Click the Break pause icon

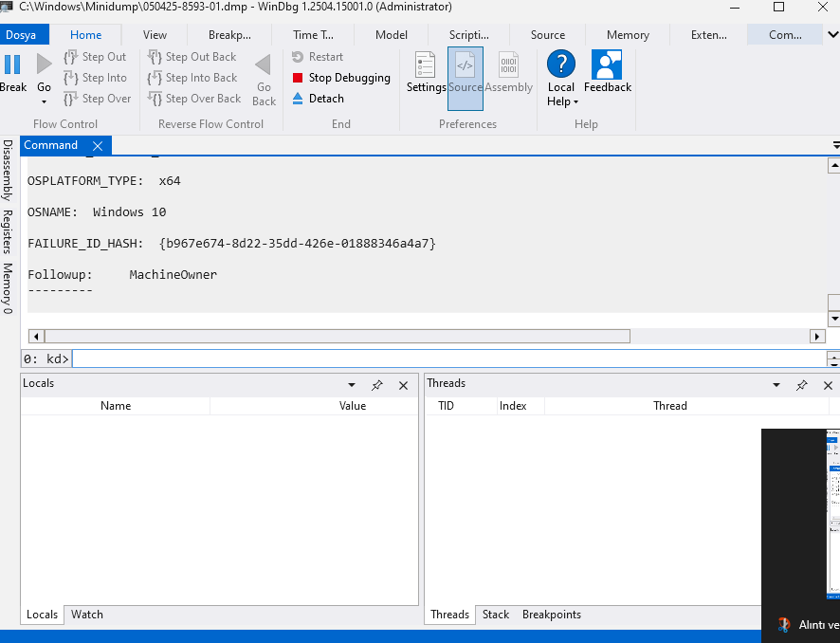11,64
